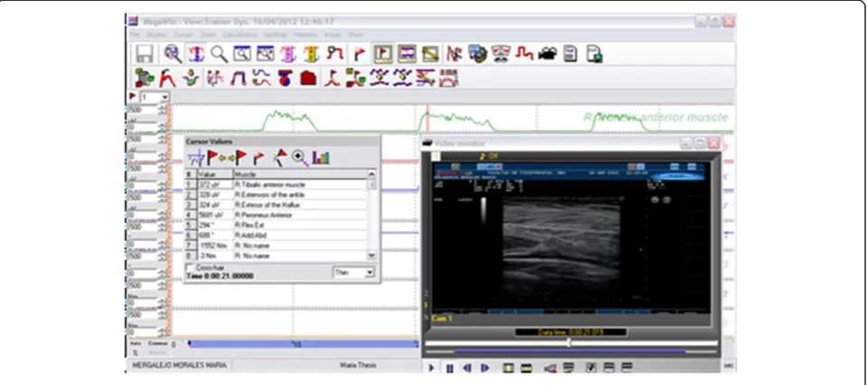Click the cursor crosshair icon in Cursor Values
Viewport: 868px width, 385px height.
click(x=195, y=158)
